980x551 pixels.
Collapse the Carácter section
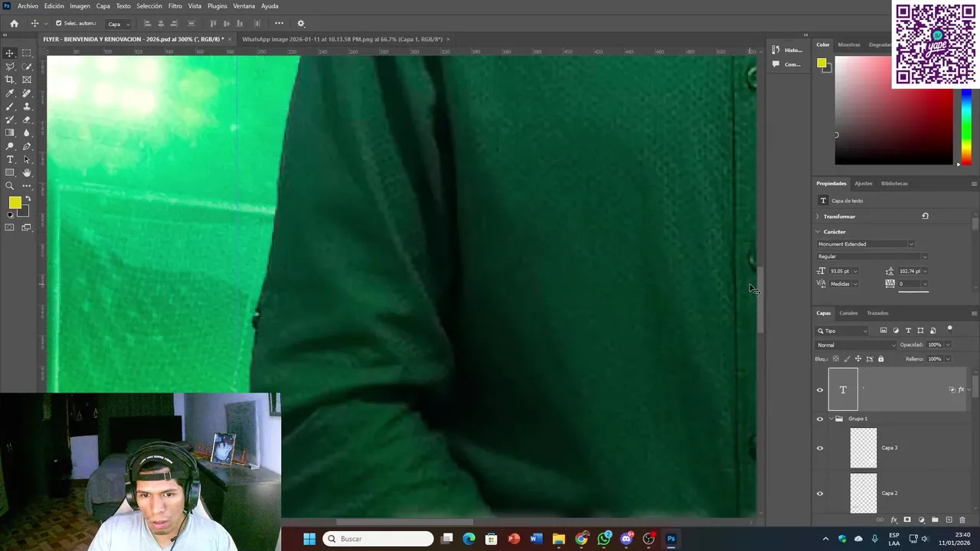817,232
